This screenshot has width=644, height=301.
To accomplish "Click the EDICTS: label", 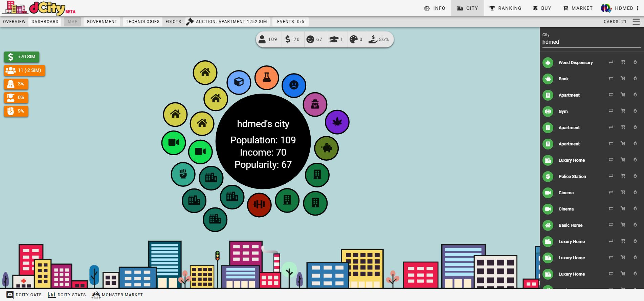I will pyautogui.click(x=174, y=22).
